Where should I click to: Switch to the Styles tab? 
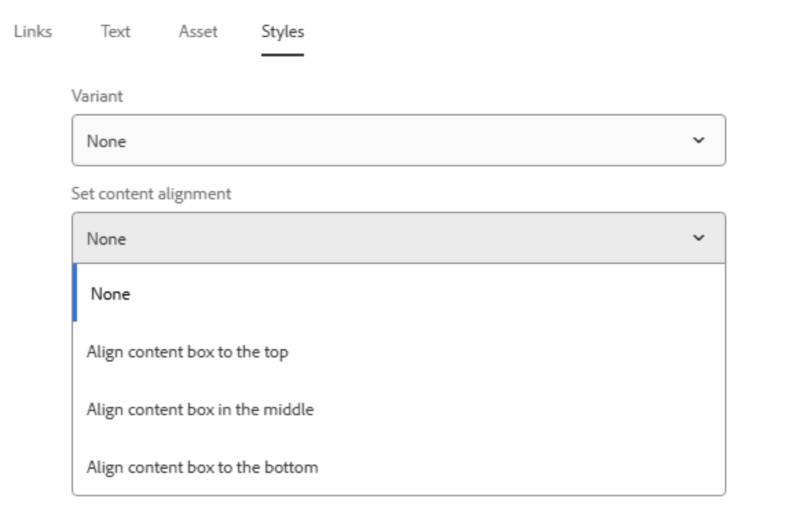coord(283,31)
